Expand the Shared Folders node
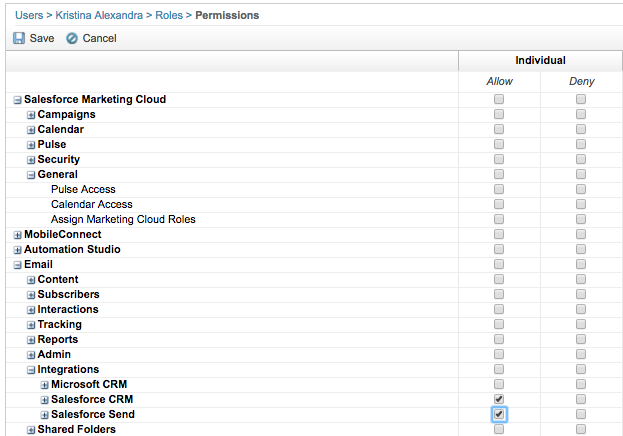The height and width of the screenshot is (436, 623). pos(31,430)
